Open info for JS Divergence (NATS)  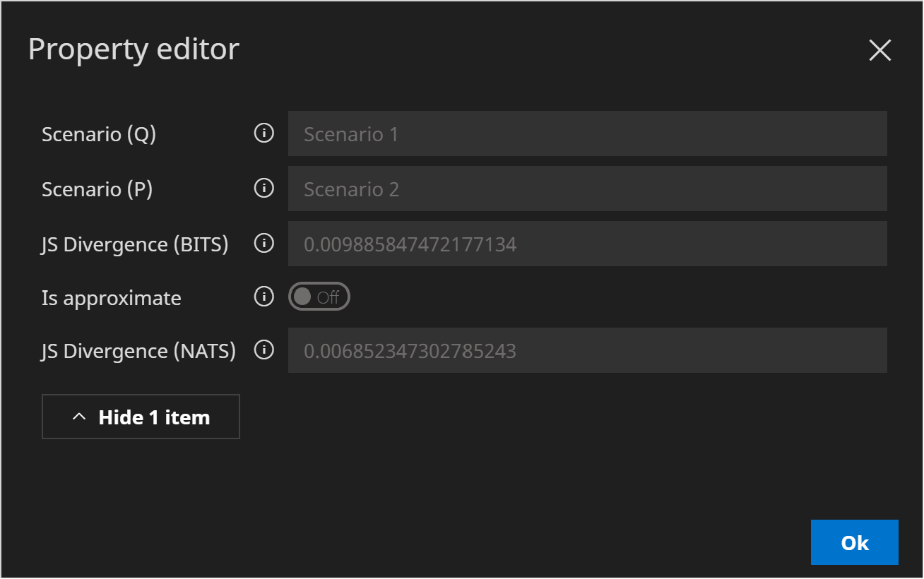[x=263, y=350]
